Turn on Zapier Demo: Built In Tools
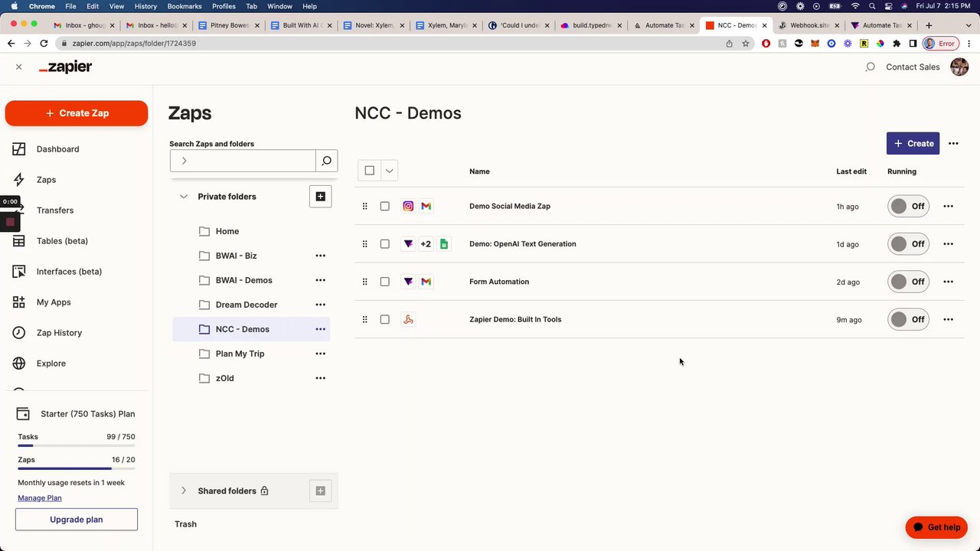Viewport: 980px width, 551px height. [908, 319]
